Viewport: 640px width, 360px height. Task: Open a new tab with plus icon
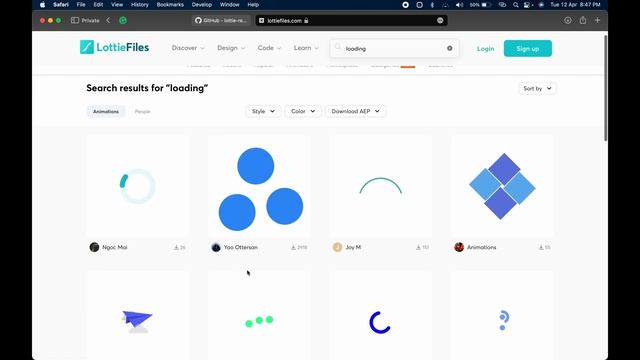(x=598, y=20)
